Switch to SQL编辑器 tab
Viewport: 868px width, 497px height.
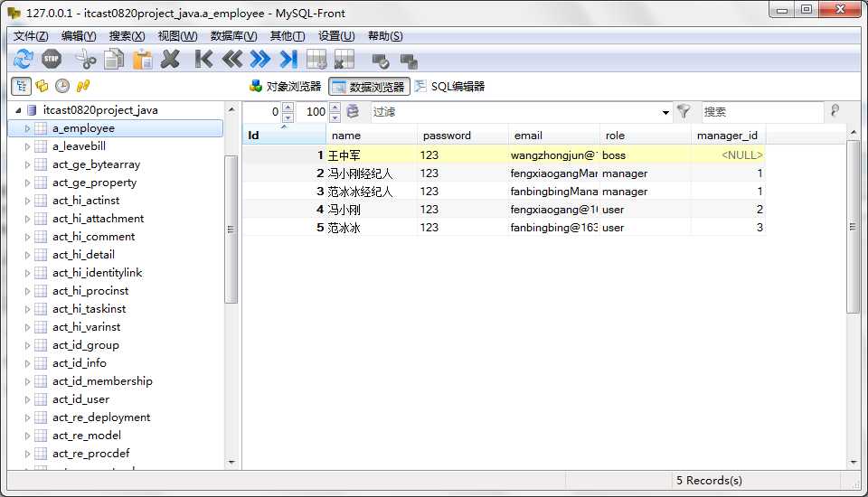pos(449,87)
